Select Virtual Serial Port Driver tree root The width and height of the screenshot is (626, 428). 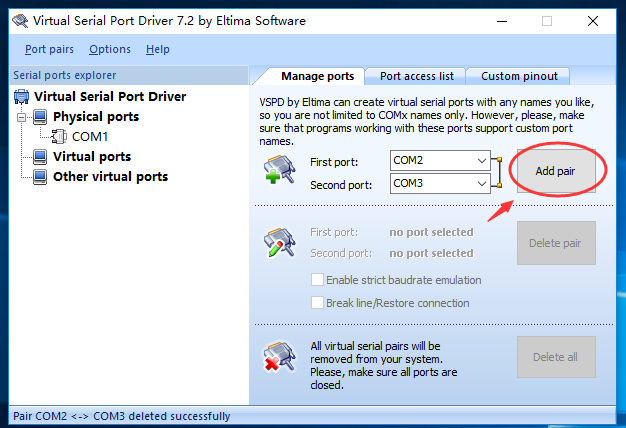[110, 97]
